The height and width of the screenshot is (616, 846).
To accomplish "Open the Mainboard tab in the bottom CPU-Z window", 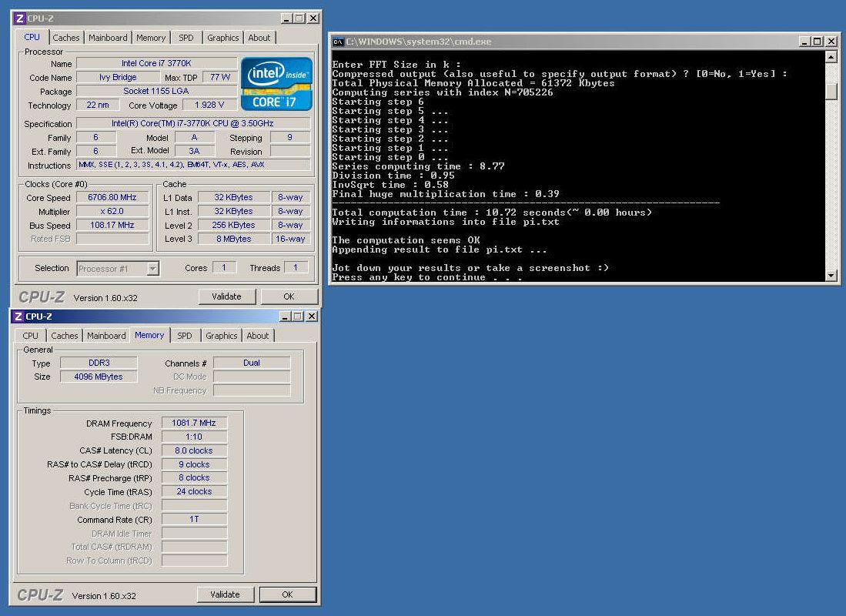I will (x=106, y=335).
